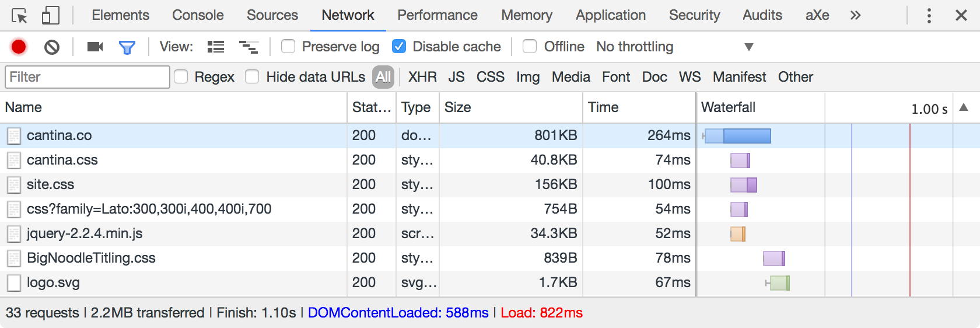The image size is (980, 328).
Task: Open the DevTools three-dot menu
Action: coord(929,16)
